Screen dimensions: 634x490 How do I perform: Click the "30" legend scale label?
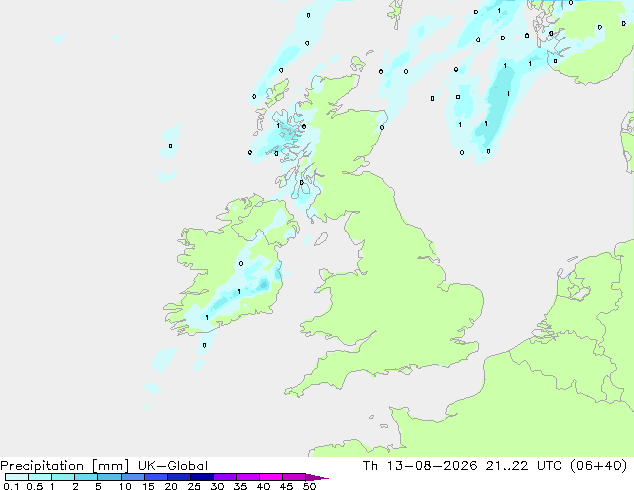point(217,486)
